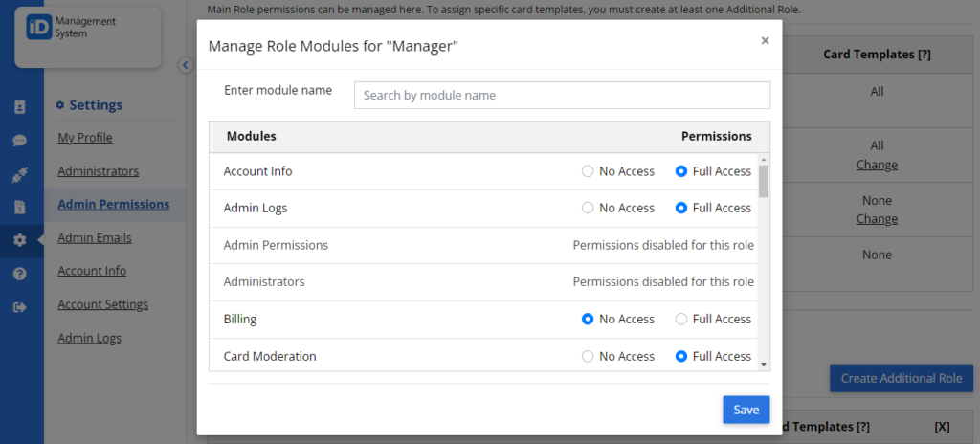The image size is (980, 444).
Task: Set Account Info to No Access
Action: (x=588, y=171)
